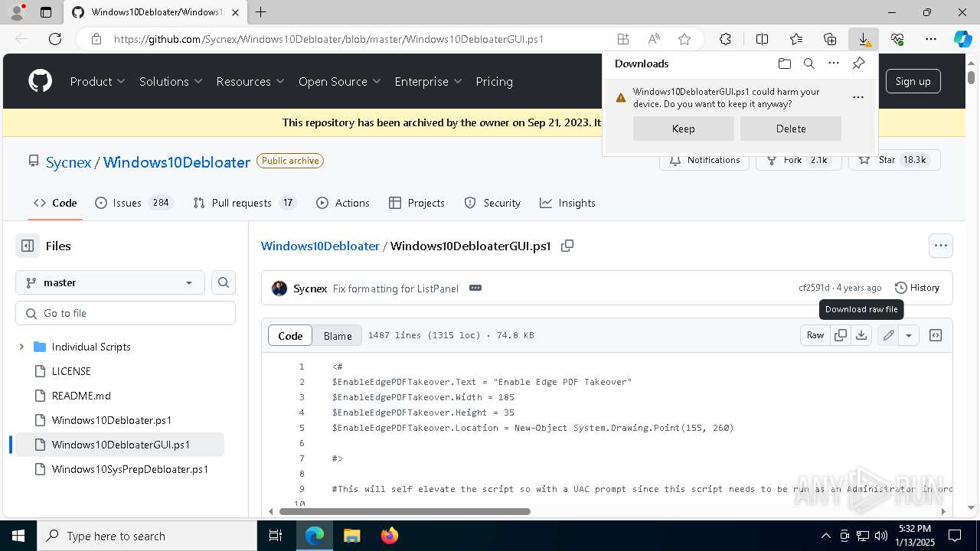Open browser extensions puzzle icon

click(725, 39)
